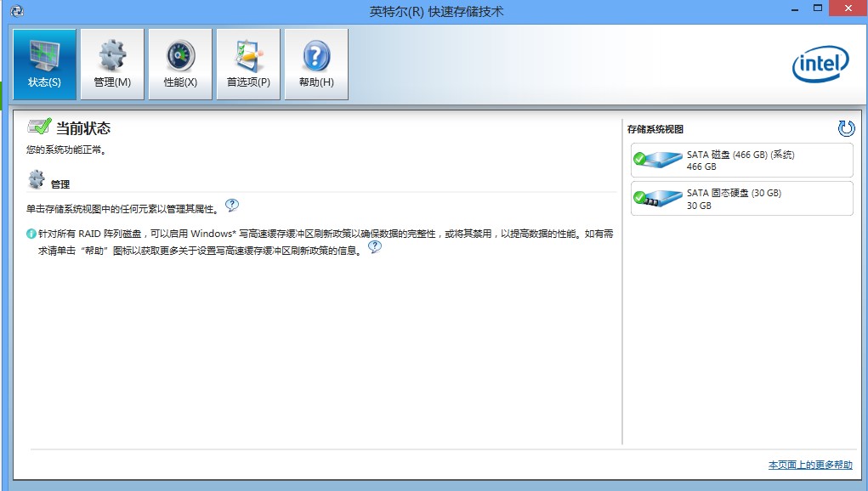Click the help bubble after cache flush policy text
The width and height of the screenshot is (868, 491).
tap(375, 246)
